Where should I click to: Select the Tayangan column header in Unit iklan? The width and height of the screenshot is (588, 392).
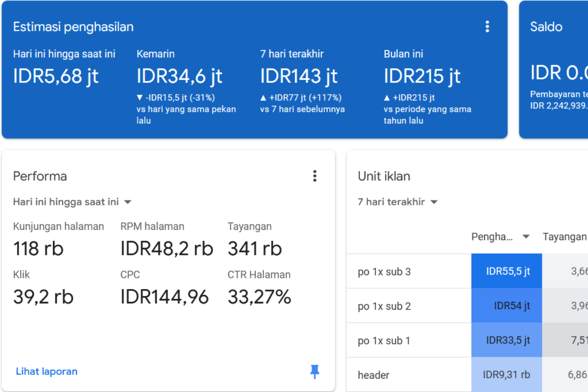(x=564, y=237)
